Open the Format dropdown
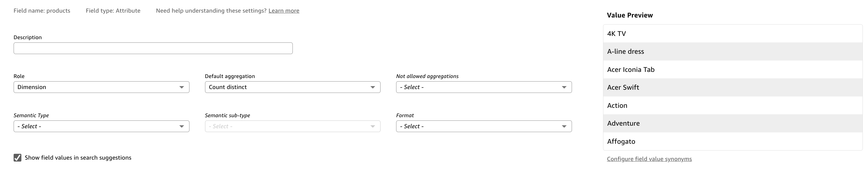868x169 pixels. (484, 126)
